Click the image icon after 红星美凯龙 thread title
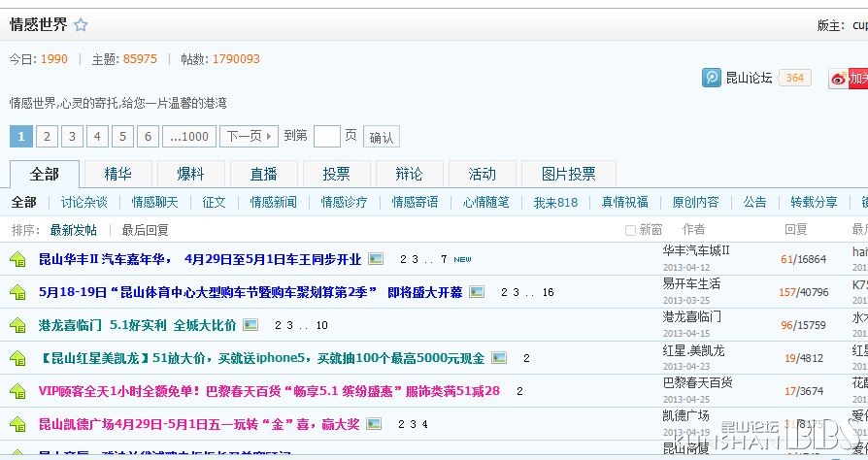 pyautogui.click(x=499, y=358)
